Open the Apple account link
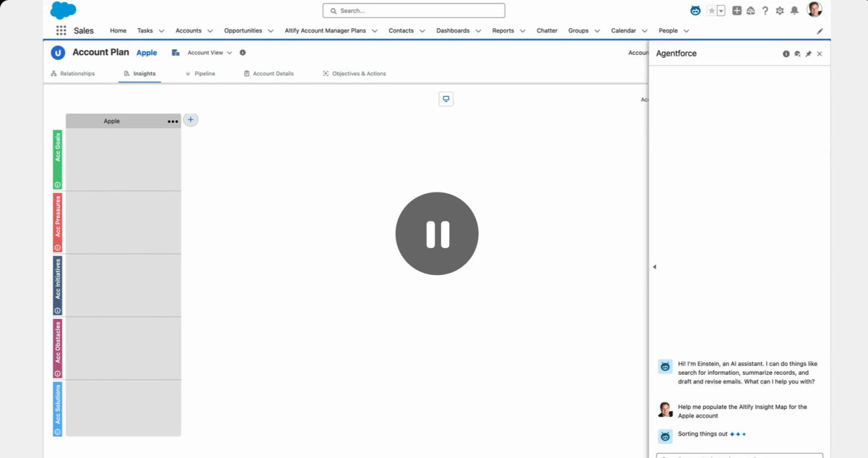The width and height of the screenshot is (868, 458). click(147, 53)
